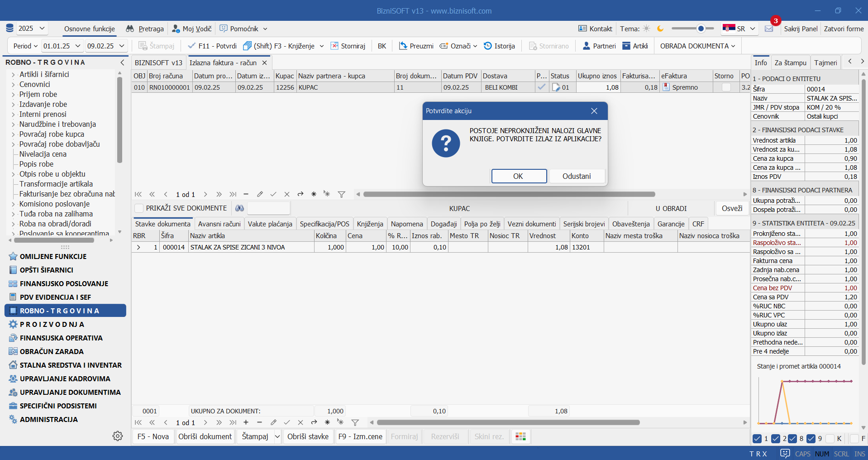
Task: Adjust the theme brightness slider
Action: (701, 29)
